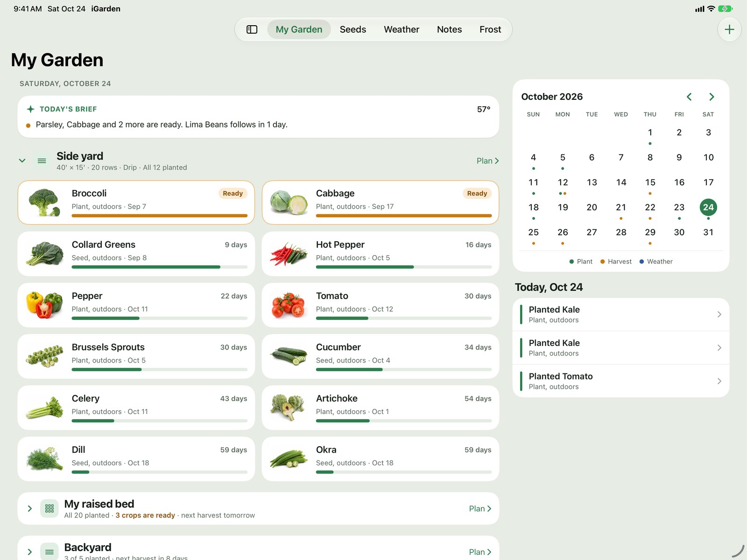Click the Cabbage plant image
The width and height of the screenshot is (747, 560).
tap(289, 203)
